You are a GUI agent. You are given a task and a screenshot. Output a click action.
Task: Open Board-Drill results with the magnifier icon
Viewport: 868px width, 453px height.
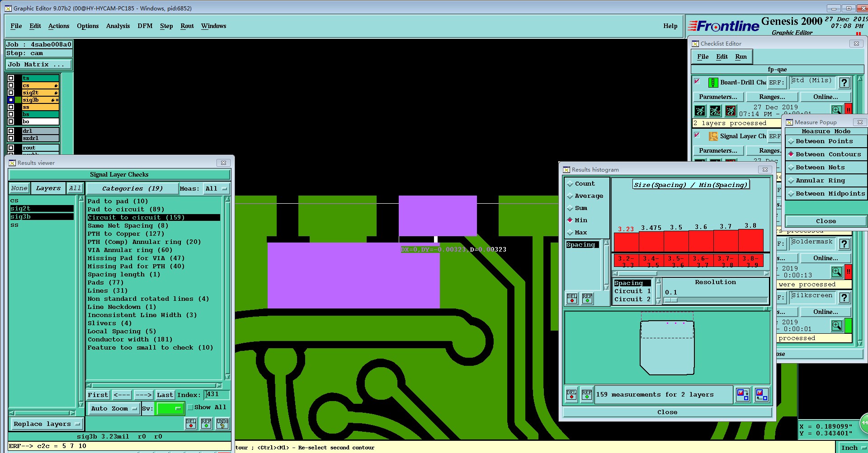coord(836,110)
